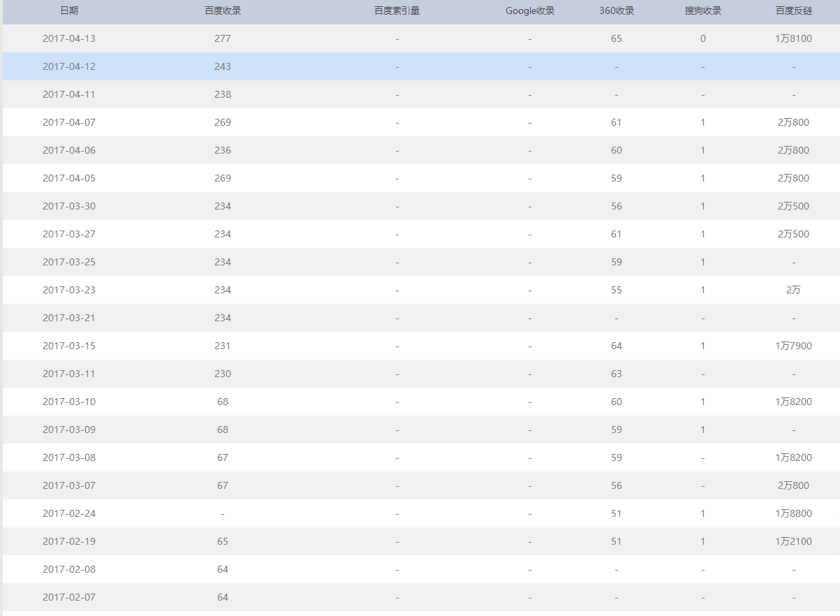Click the backlink value 1万2100
The width and height of the screenshot is (840, 616).
[x=794, y=541]
